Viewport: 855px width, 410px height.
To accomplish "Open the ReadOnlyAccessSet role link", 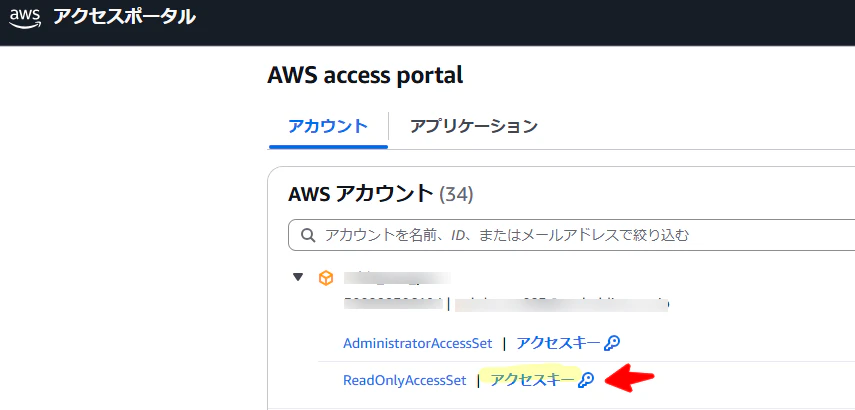I will [405, 380].
